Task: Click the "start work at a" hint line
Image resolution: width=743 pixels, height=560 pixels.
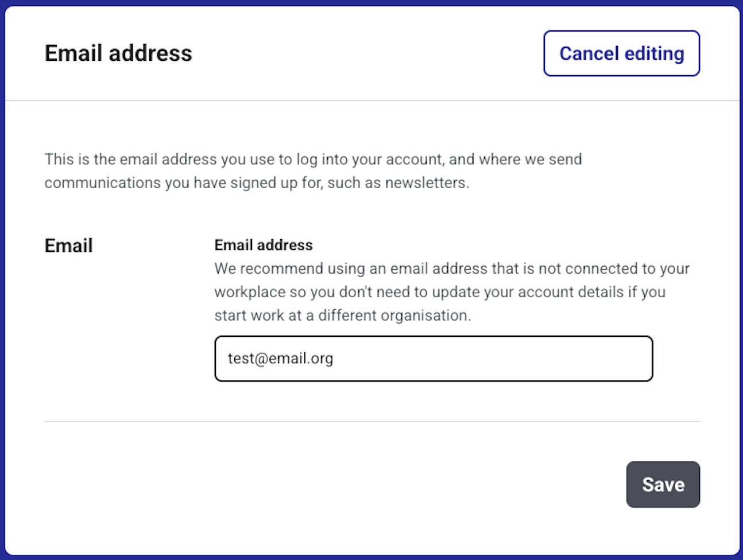Action: tap(264, 316)
